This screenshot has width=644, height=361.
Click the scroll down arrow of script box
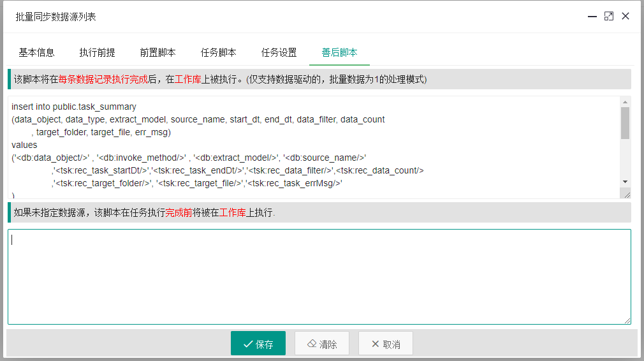[x=625, y=182]
